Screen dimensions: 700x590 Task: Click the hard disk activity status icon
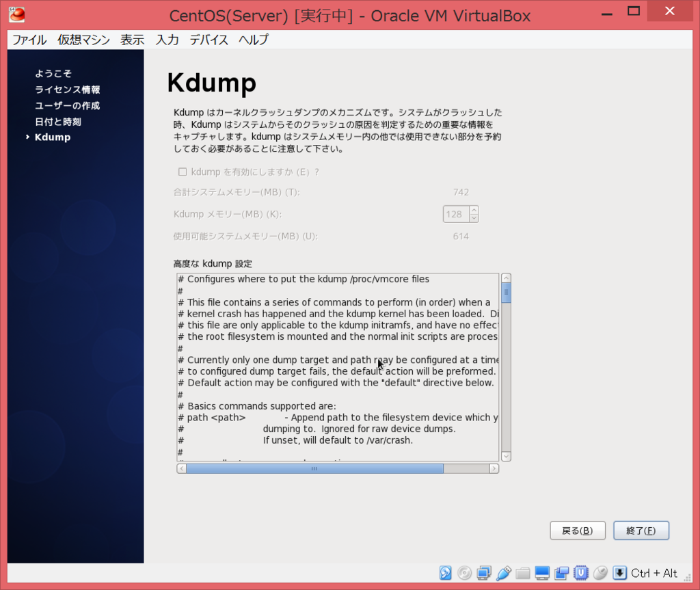[x=445, y=573]
